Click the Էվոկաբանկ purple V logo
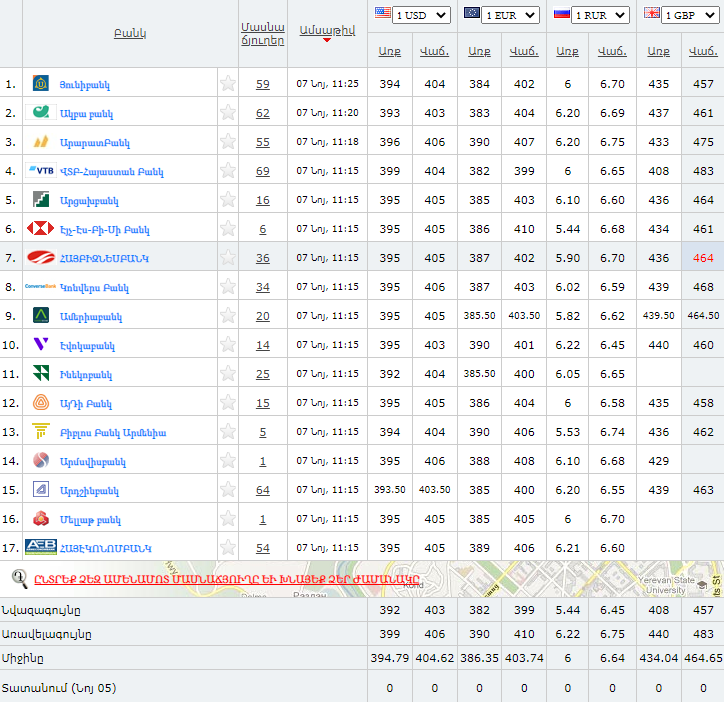724x702 pixels. pos(41,344)
